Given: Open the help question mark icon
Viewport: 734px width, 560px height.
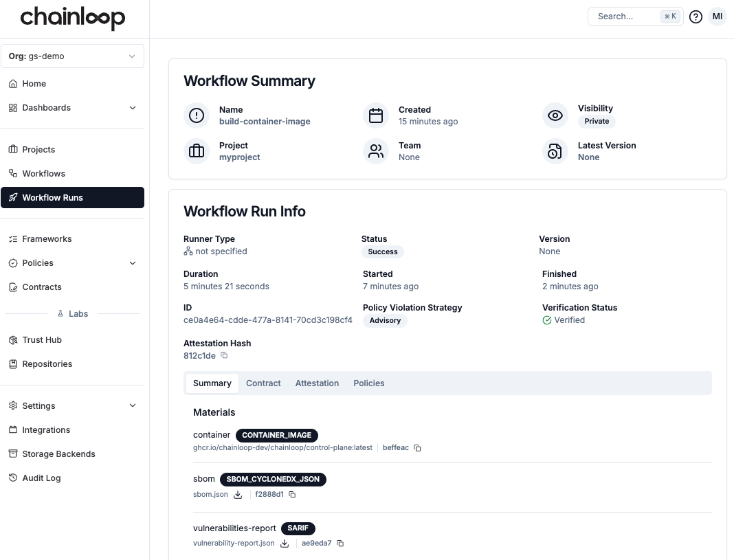Looking at the screenshot, I should (696, 17).
